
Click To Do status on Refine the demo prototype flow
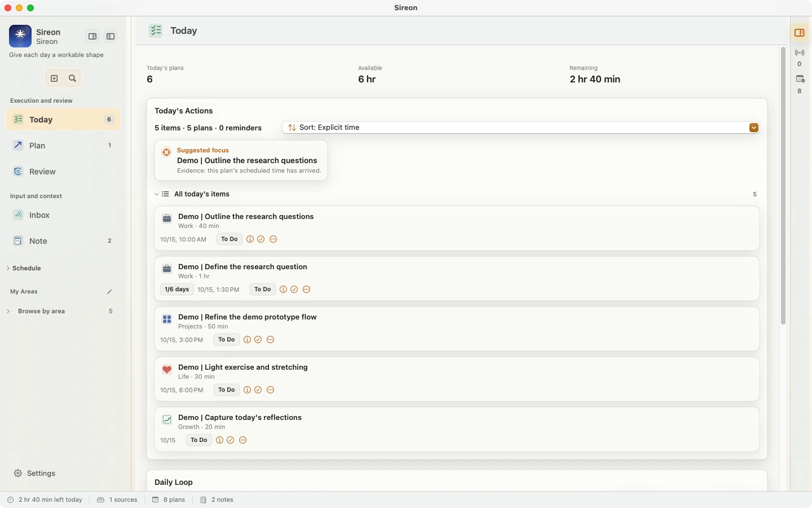(227, 340)
